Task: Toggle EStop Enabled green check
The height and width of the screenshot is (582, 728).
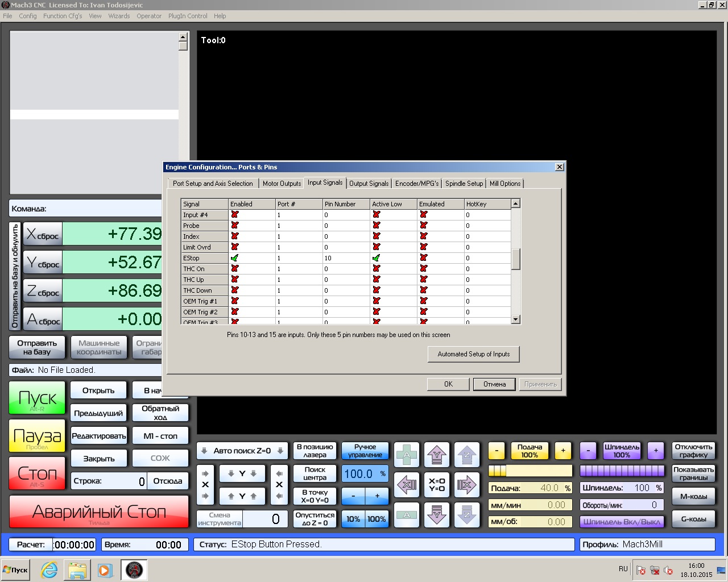Action: click(x=234, y=258)
